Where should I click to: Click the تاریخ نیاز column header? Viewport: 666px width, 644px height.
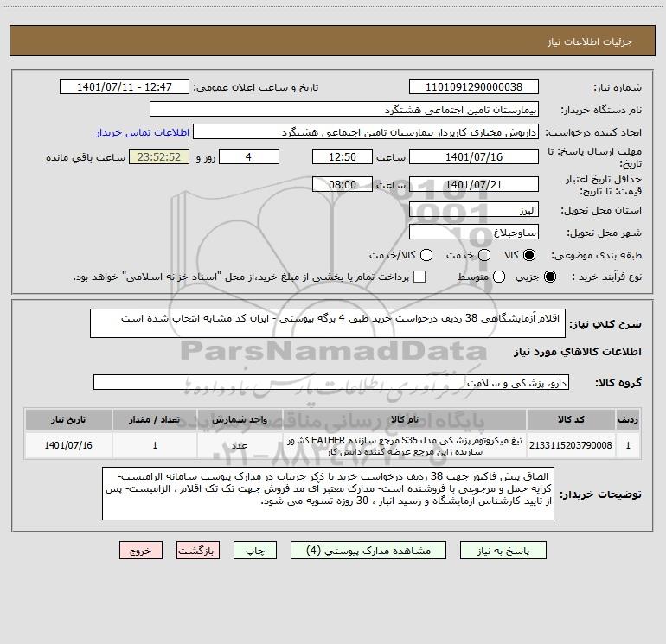click(x=68, y=419)
